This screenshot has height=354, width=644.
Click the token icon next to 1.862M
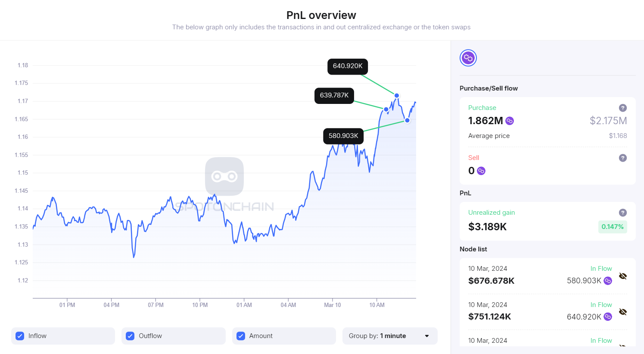[x=510, y=121]
